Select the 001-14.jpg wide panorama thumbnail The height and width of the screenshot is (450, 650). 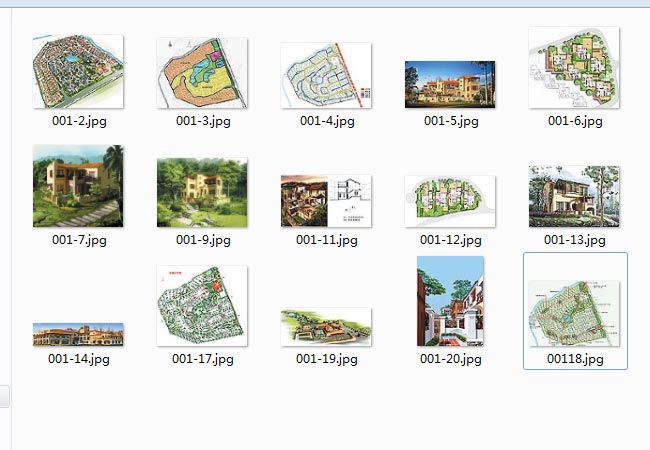coord(78,334)
